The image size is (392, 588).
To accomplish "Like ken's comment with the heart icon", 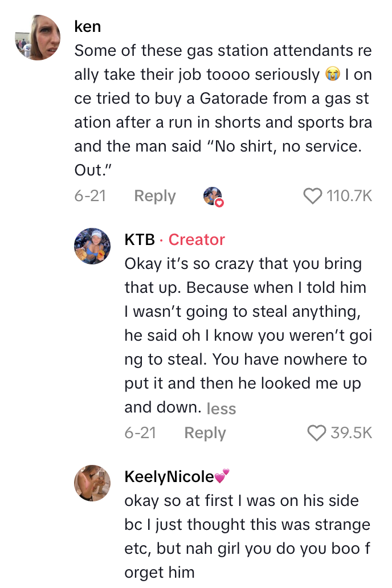I will 313,196.
